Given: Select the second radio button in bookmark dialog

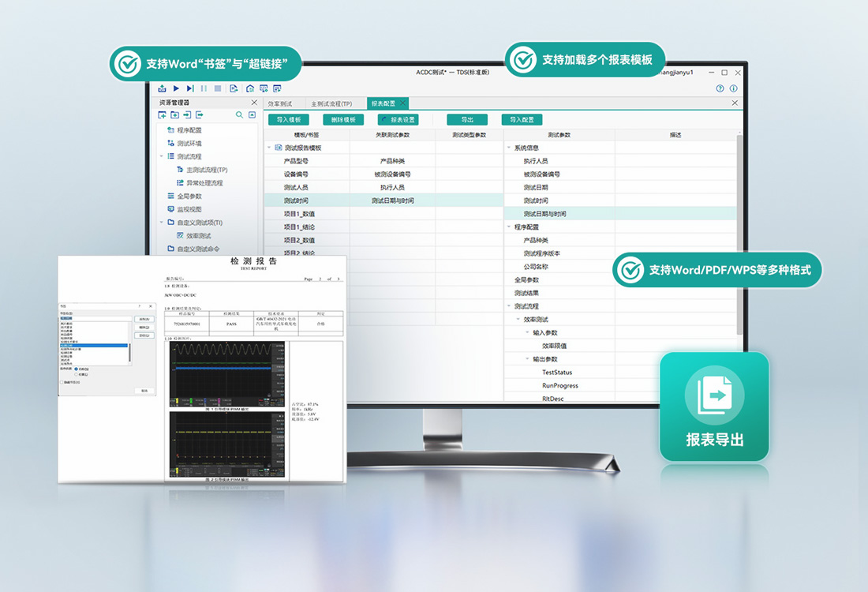Looking at the screenshot, I should (76, 374).
